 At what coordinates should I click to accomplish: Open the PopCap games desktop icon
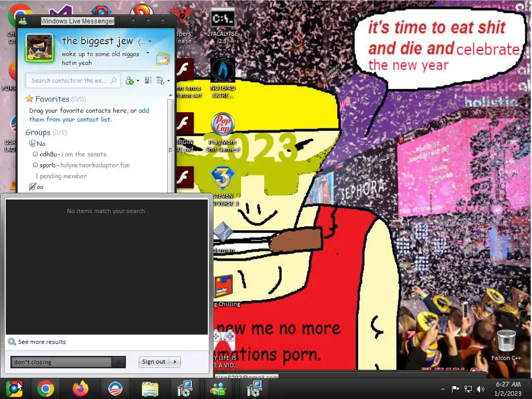pos(222,132)
